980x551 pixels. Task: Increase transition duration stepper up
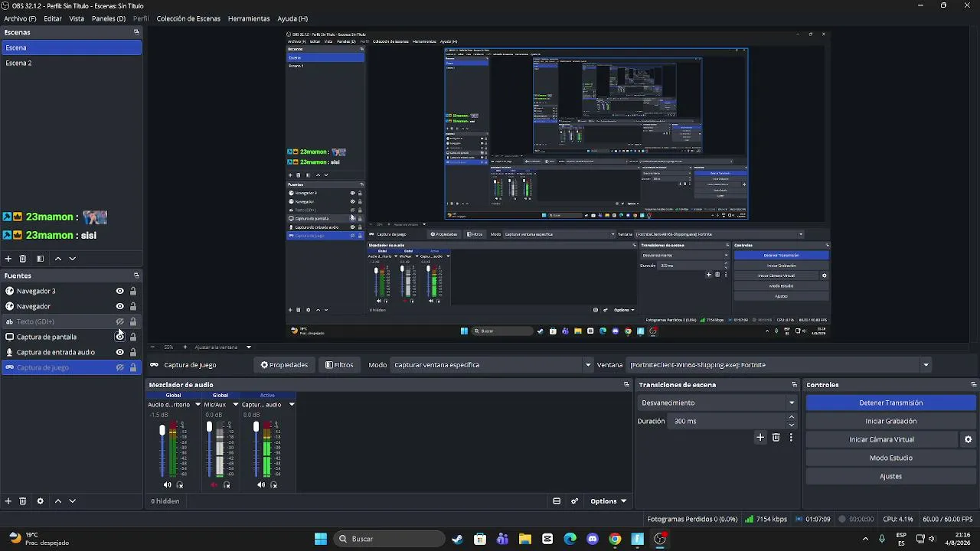coord(792,417)
